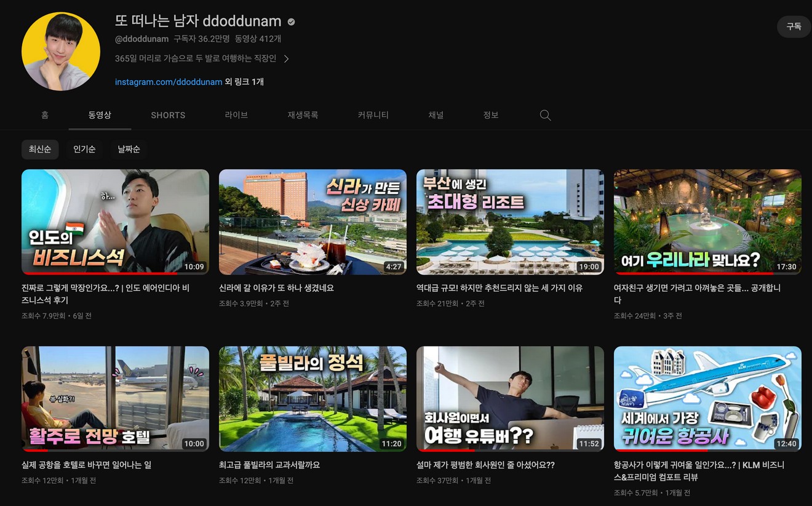Sort videos by 날짜순 chip
The width and height of the screenshot is (812, 506).
coord(129,149)
